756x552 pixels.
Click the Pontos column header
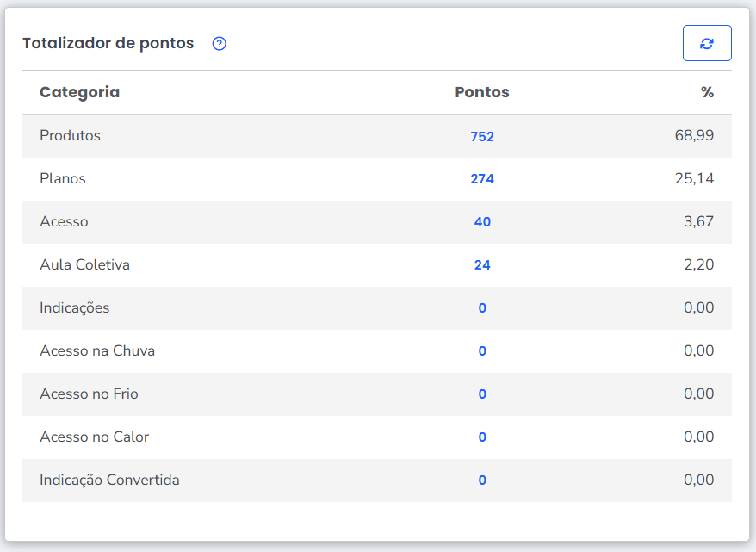click(482, 92)
